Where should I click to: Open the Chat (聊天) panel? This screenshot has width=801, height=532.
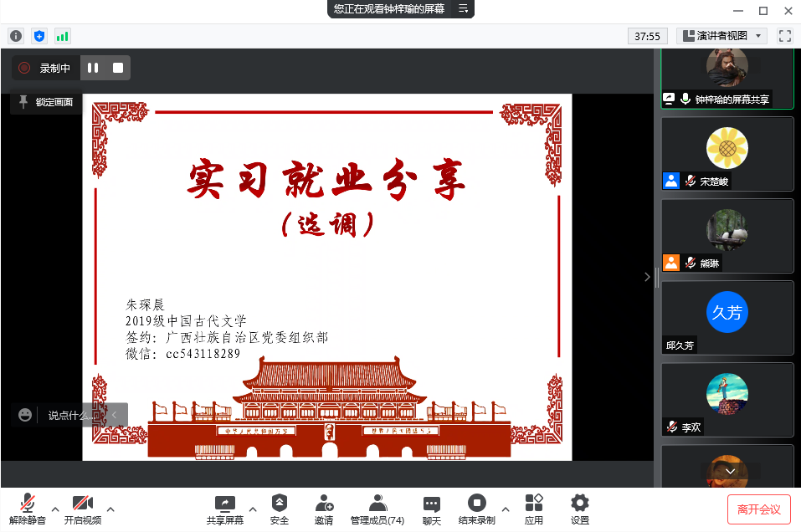[431, 509]
